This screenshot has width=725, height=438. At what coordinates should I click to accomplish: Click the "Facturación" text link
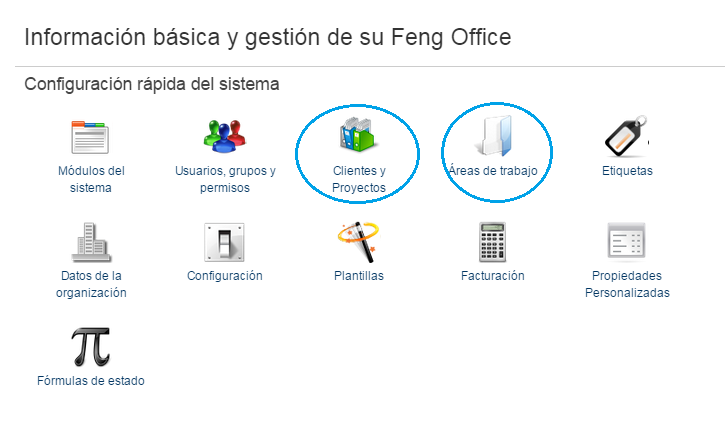click(x=493, y=276)
